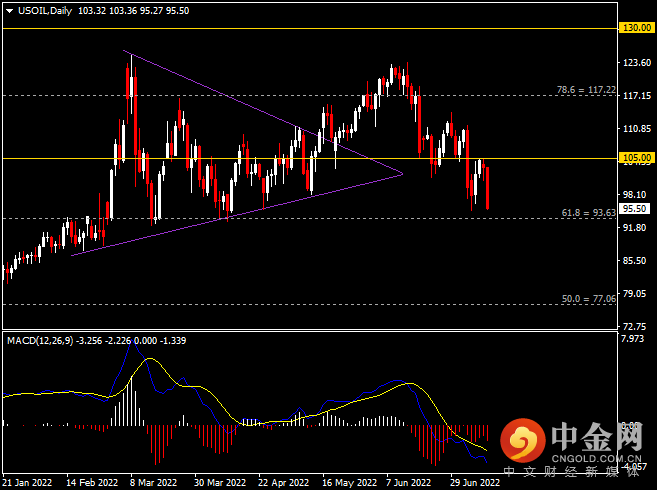Select the 105.00 horizontal line label
The width and height of the screenshot is (657, 490).
(x=636, y=158)
